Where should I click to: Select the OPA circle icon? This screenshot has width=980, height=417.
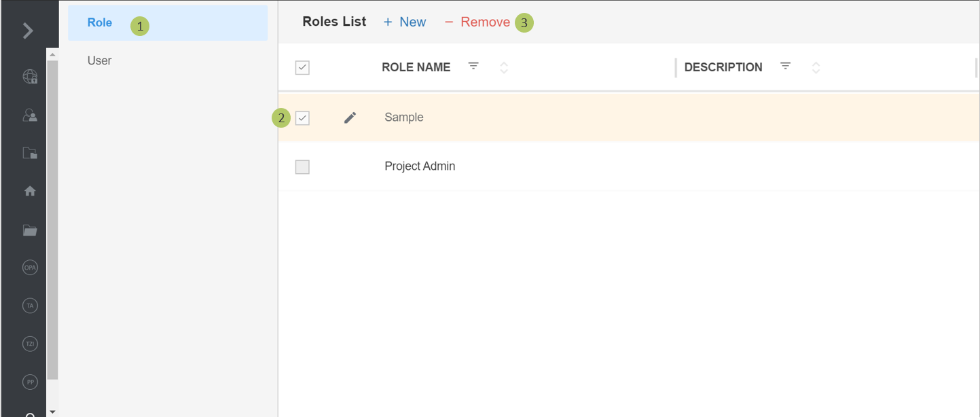(x=30, y=268)
